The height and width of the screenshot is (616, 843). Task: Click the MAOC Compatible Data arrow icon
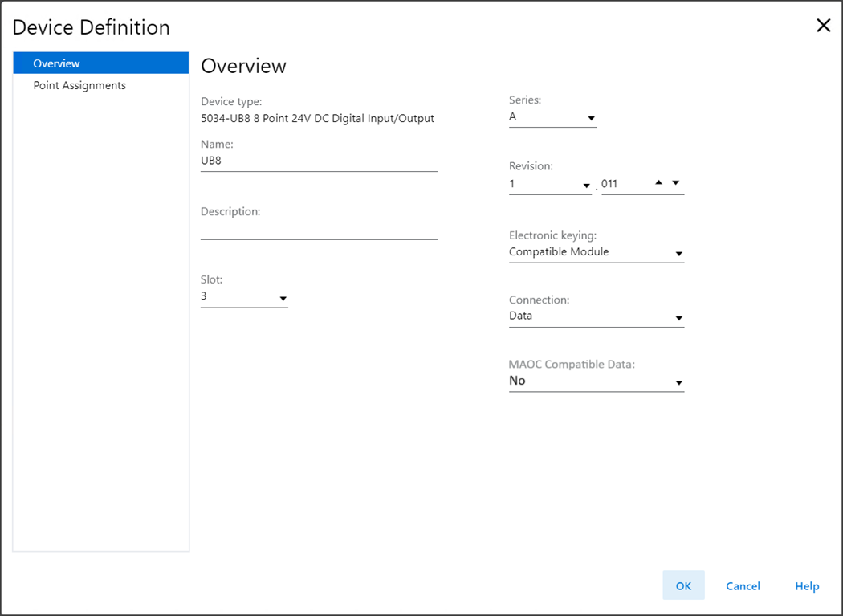pos(678,383)
